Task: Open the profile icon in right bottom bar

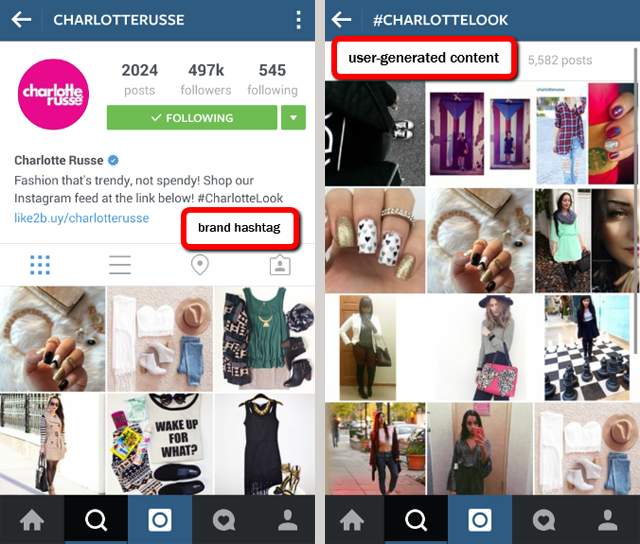Action: click(608, 520)
